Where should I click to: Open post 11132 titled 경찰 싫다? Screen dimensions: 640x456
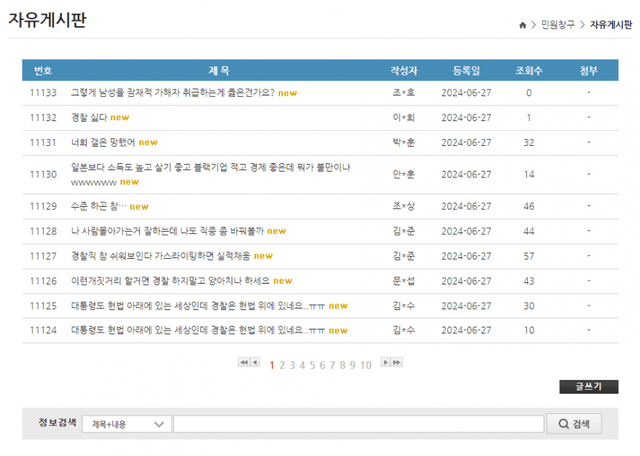click(90, 118)
